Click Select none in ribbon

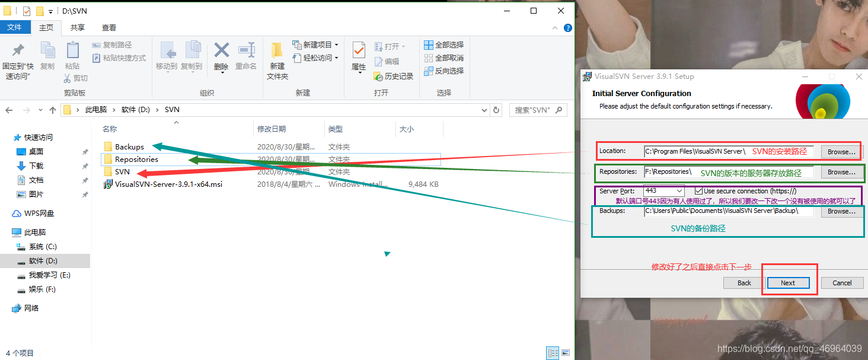(444, 58)
